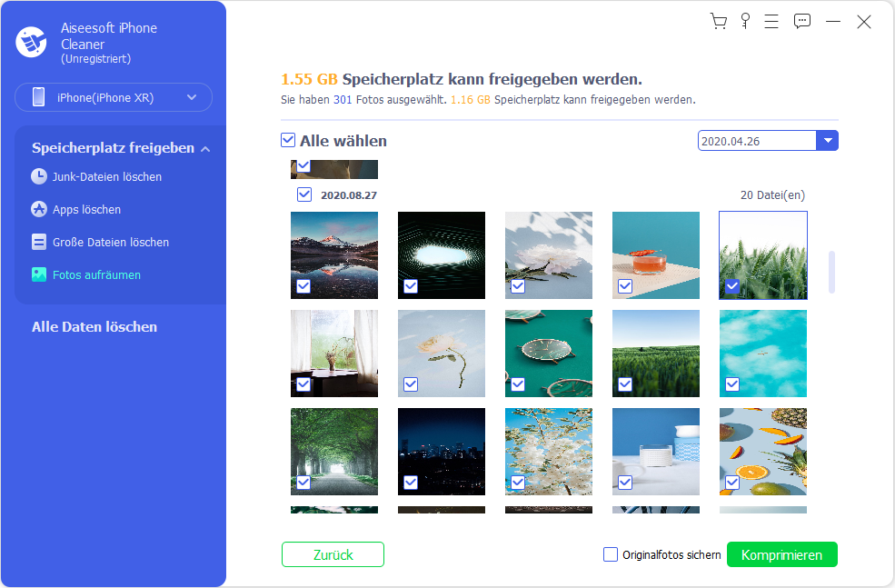895x588 pixels.
Task: Toggle the 2020.08.27 date group checkbox
Action: click(304, 194)
